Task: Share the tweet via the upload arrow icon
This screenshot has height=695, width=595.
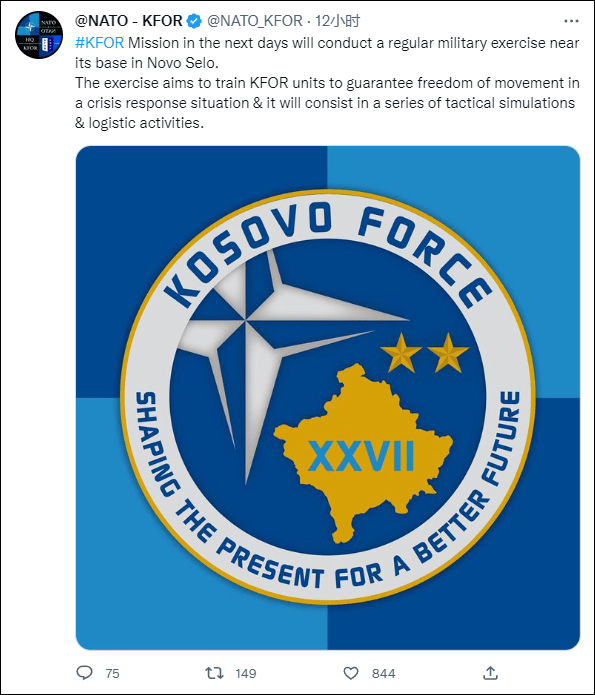Action: click(x=490, y=672)
